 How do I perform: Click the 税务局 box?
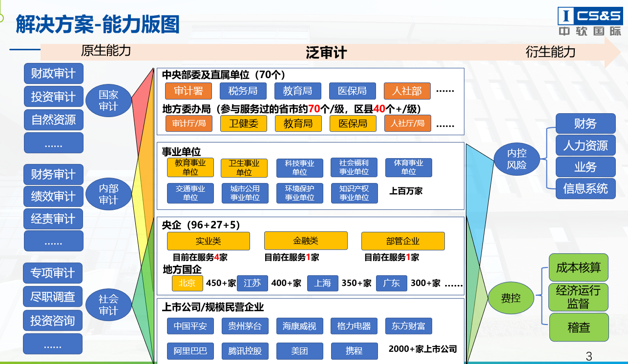[243, 91]
